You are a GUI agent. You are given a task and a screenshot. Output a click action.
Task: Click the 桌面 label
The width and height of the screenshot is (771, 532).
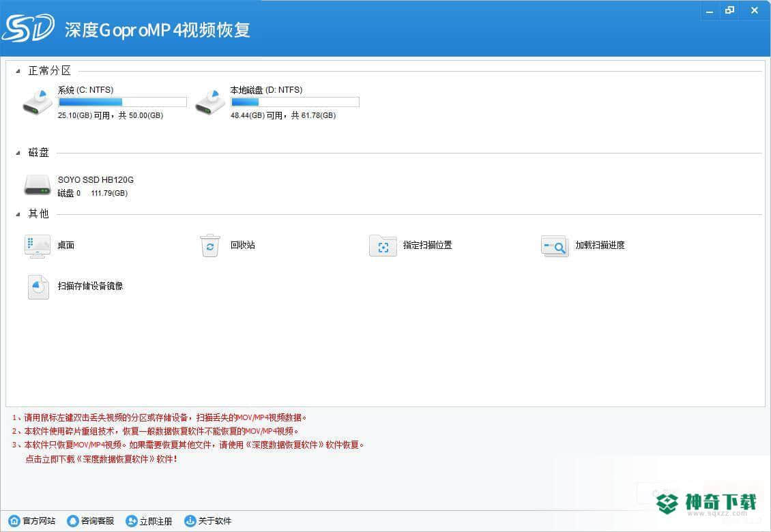coord(66,246)
